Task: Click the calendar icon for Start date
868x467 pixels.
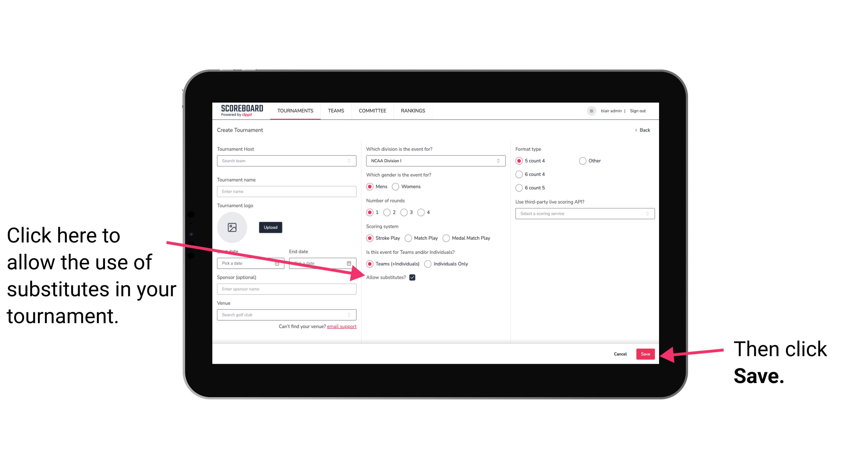Action: point(279,263)
